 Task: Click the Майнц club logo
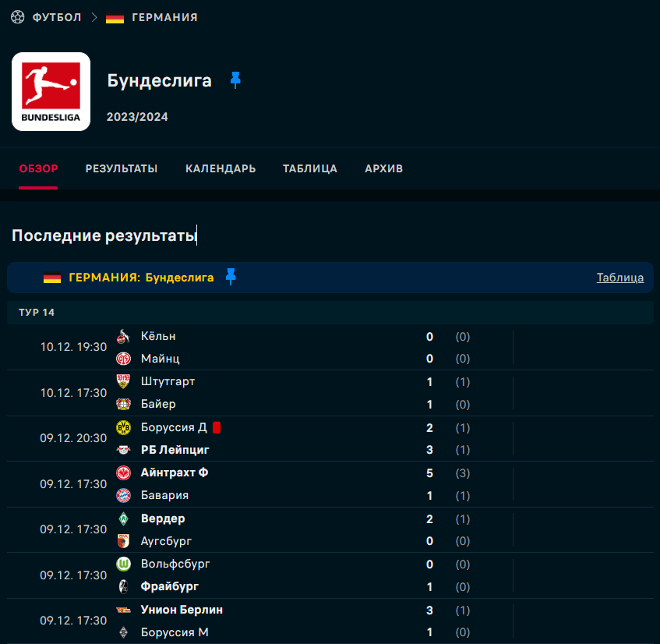coord(123,359)
